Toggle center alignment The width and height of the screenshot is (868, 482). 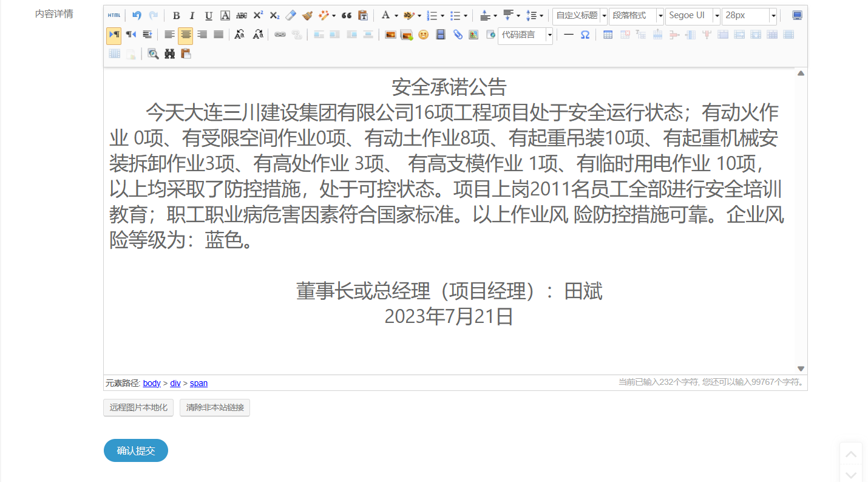pyautogui.click(x=186, y=35)
